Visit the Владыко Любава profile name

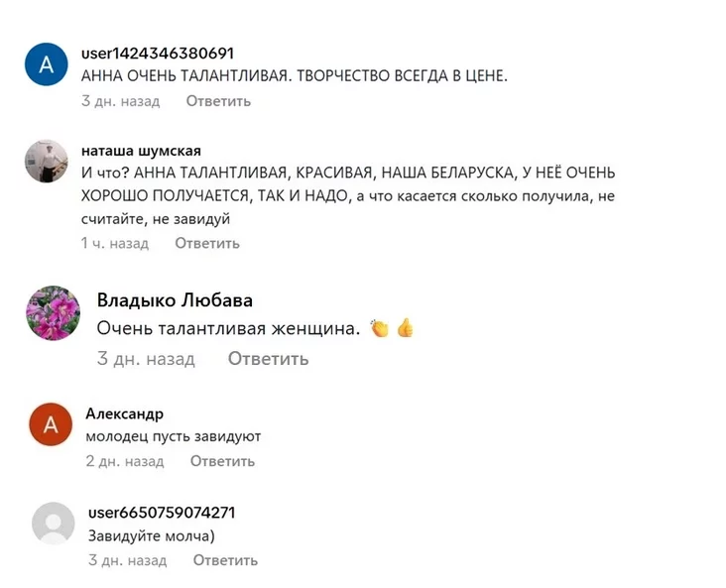pyautogui.click(x=175, y=300)
